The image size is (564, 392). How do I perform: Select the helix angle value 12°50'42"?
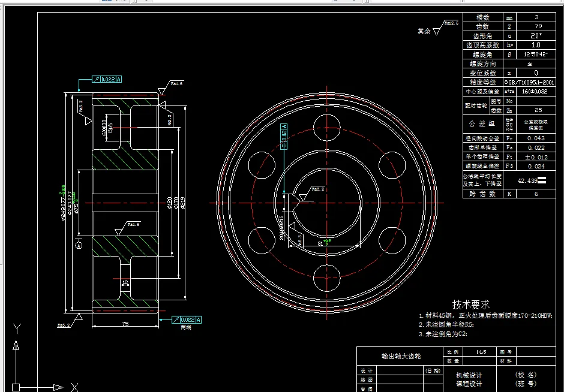(x=536, y=55)
